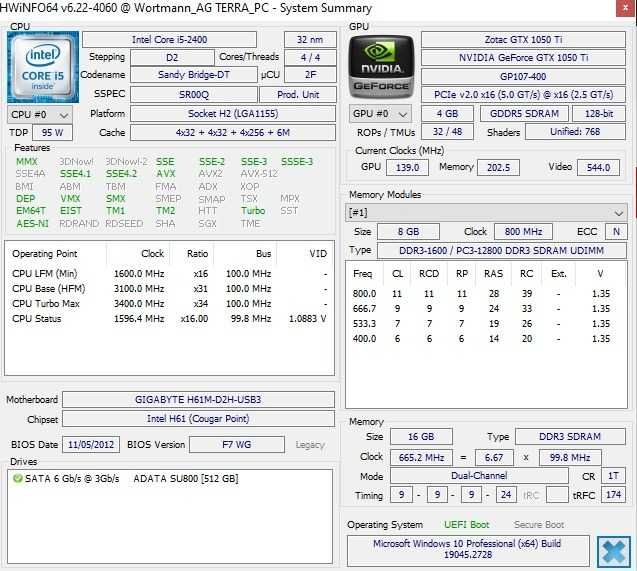Click the UEFI Boot label
The width and height of the screenshot is (637, 571).
click(x=466, y=525)
